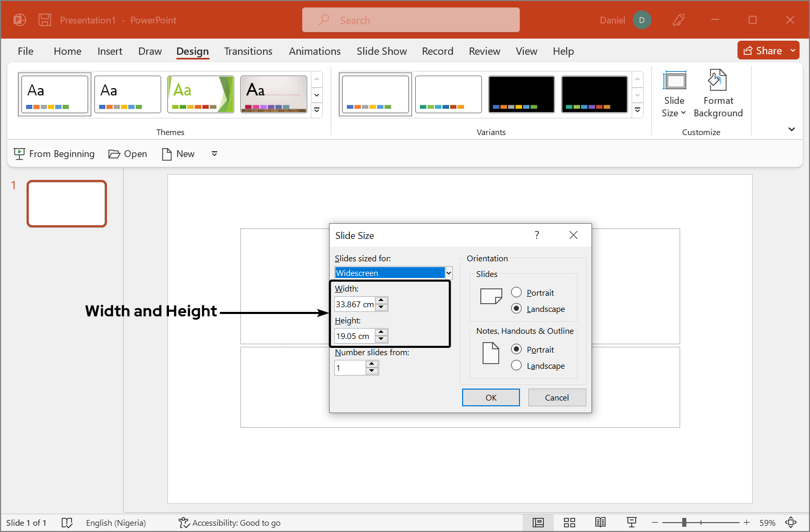The width and height of the screenshot is (810, 532).
Task: Switch to Reading View icon
Action: (x=600, y=522)
